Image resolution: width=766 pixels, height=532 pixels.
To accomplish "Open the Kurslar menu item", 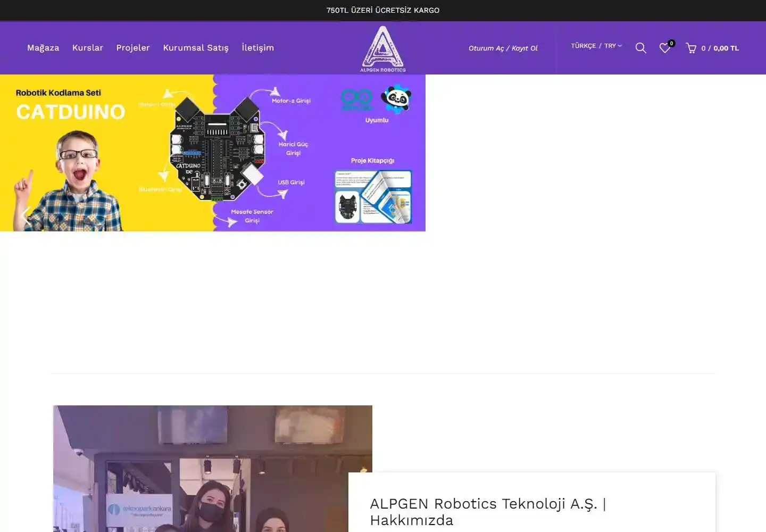I will (x=88, y=48).
